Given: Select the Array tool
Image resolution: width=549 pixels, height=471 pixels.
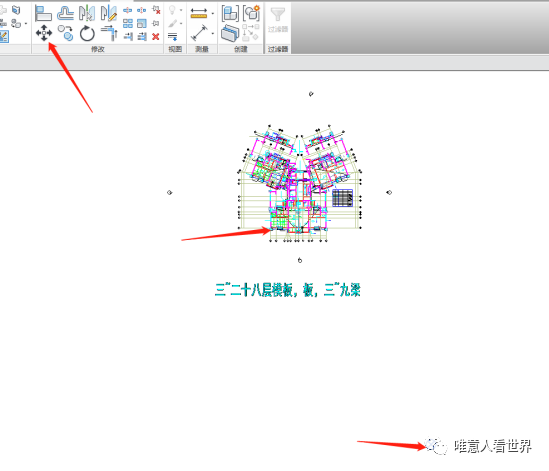Looking at the screenshot, I should point(128,23).
